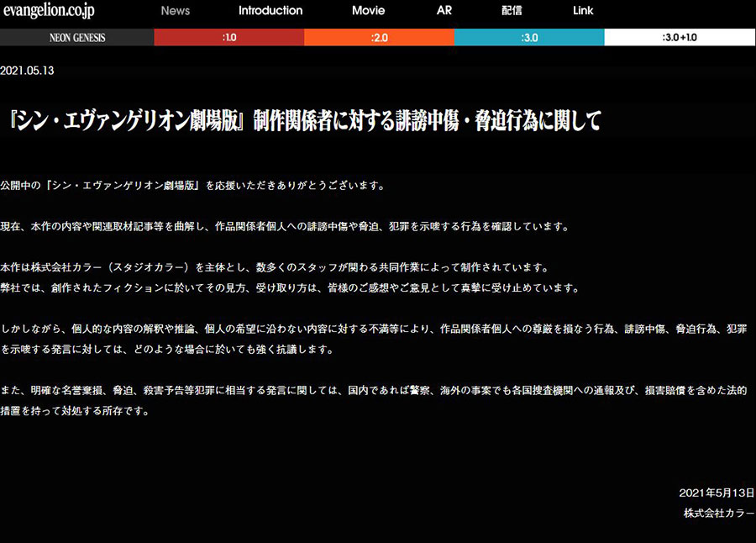Click the line starting with 本作は株式会社カラー

(275, 268)
